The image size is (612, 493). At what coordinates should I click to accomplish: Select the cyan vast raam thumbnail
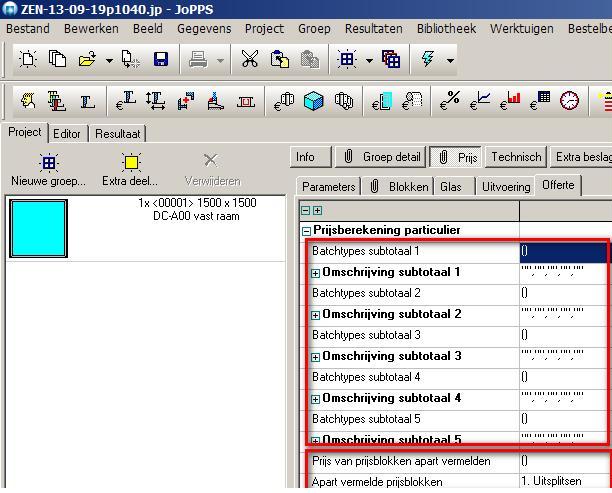(38, 229)
